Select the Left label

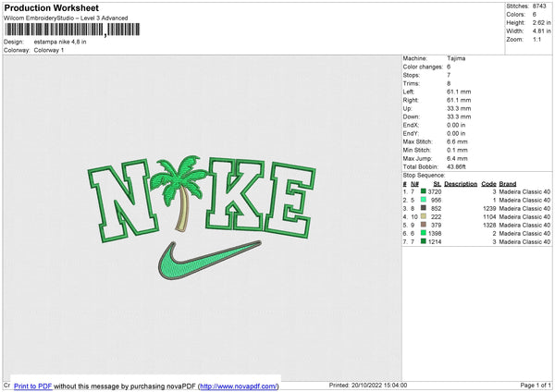tap(409, 92)
